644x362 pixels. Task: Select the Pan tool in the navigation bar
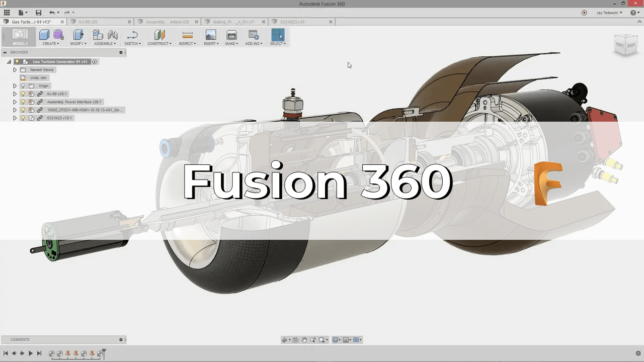[304, 340]
